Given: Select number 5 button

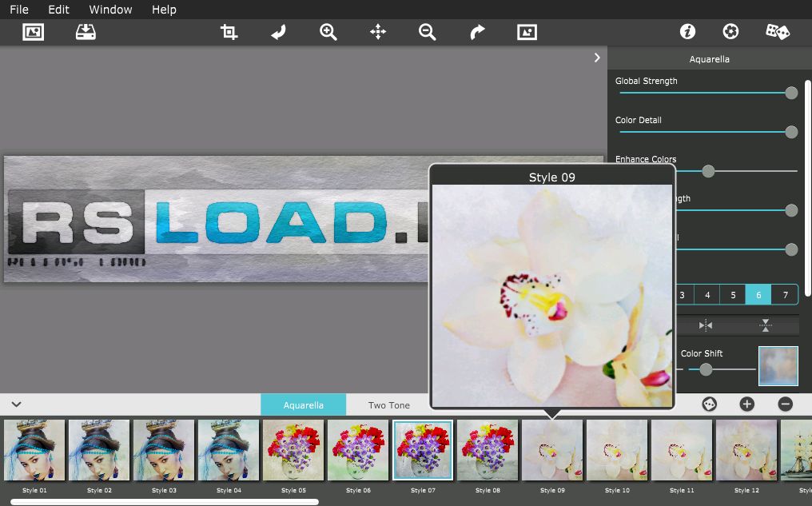Looking at the screenshot, I should (x=733, y=295).
